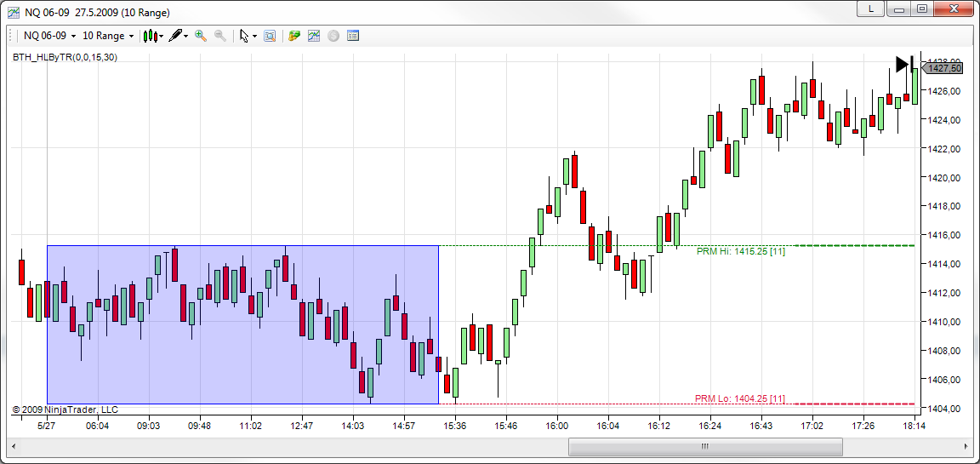Open the chart trader icon
The image size is (980, 464).
point(293,37)
